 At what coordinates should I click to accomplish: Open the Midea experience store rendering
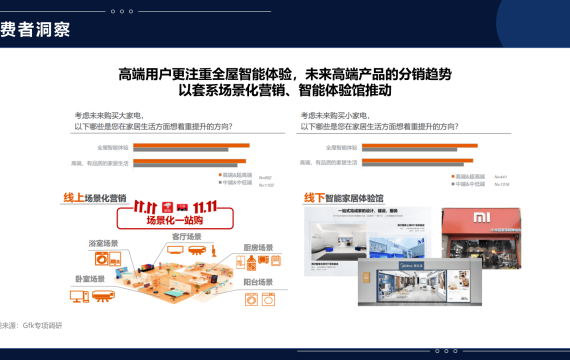tap(420, 282)
